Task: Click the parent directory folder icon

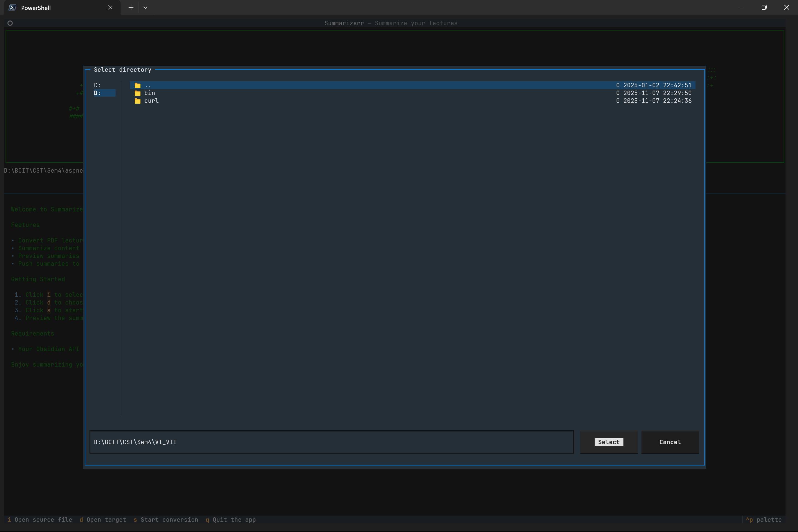Action: tap(137, 86)
